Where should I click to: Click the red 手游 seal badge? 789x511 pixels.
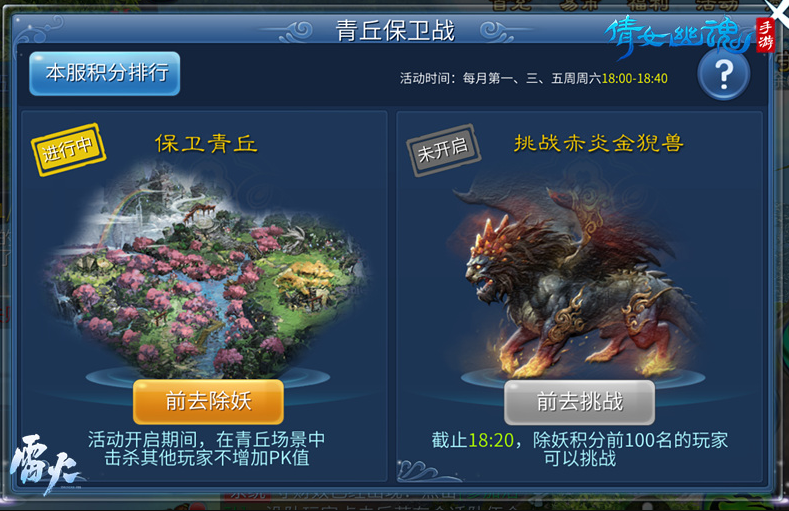[765, 35]
